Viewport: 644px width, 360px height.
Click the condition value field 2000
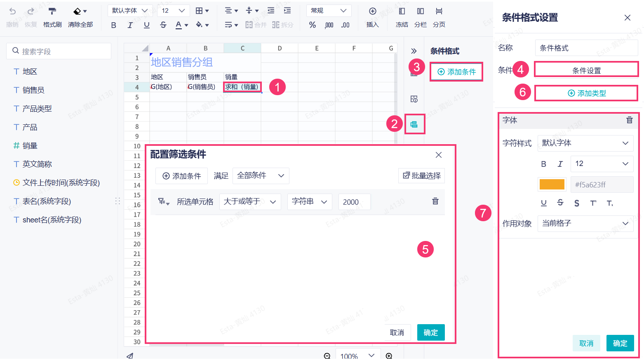pos(354,202)
